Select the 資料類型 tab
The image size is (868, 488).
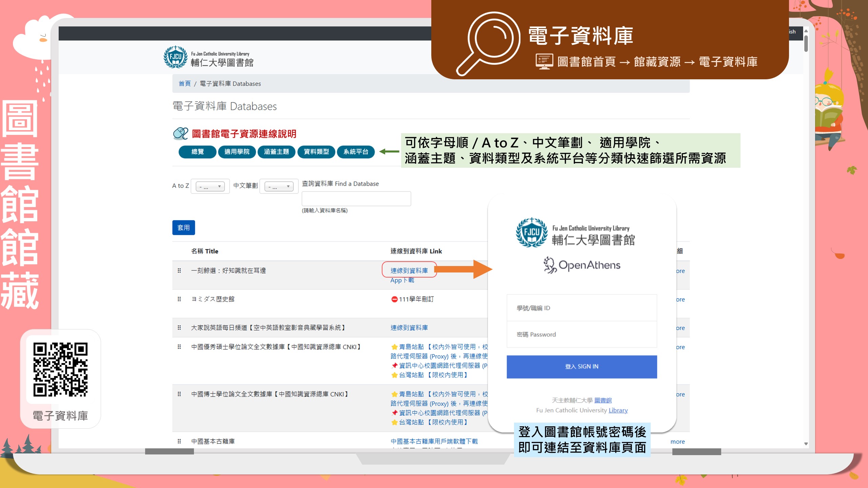[x=316, y=151]
